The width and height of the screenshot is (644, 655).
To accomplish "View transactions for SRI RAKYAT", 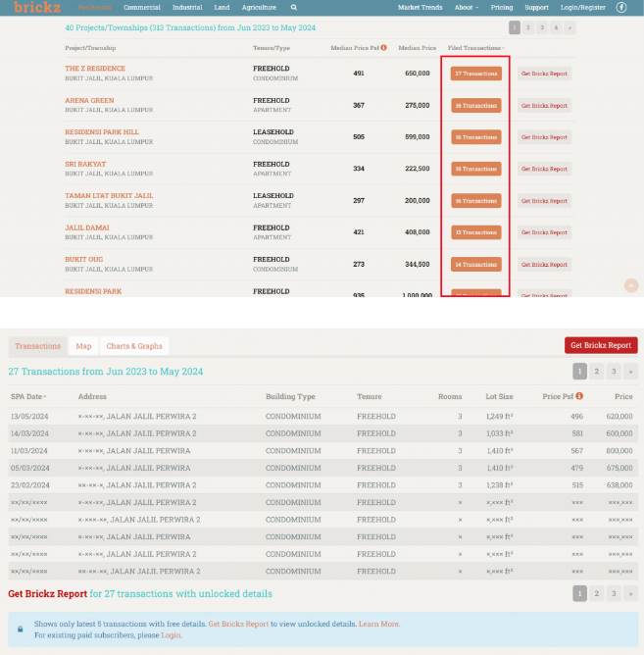I will (x=476, y=169).
